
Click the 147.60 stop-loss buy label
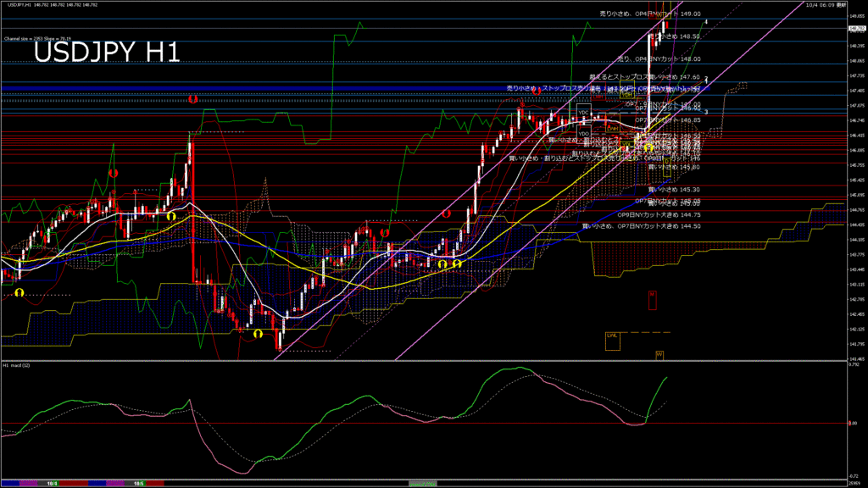(649, 76)
